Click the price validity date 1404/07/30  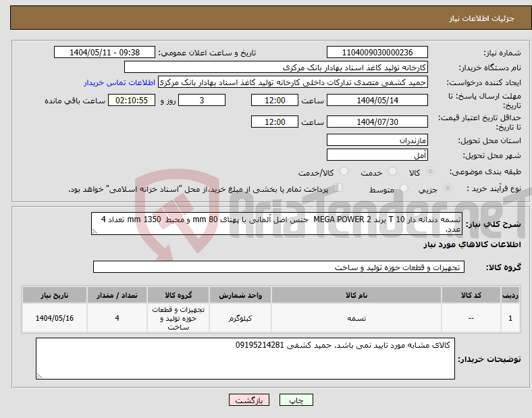(x=377, y=122)
